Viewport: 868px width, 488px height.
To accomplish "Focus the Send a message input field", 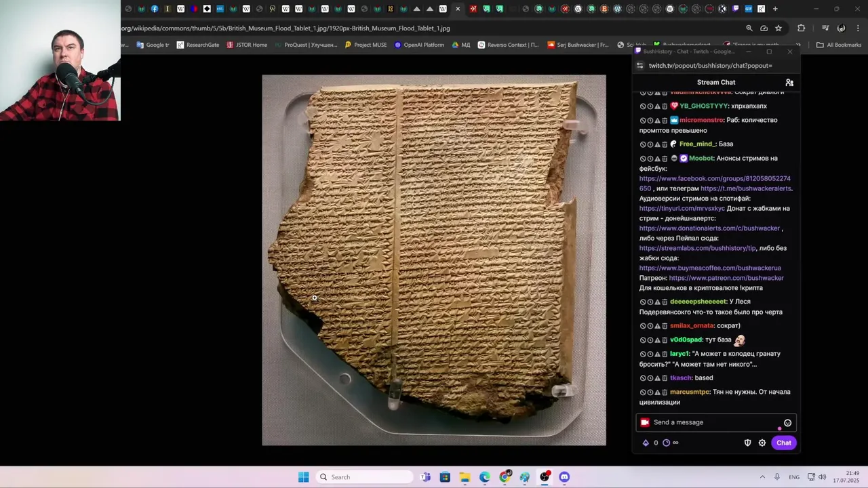I will [716, 422].
